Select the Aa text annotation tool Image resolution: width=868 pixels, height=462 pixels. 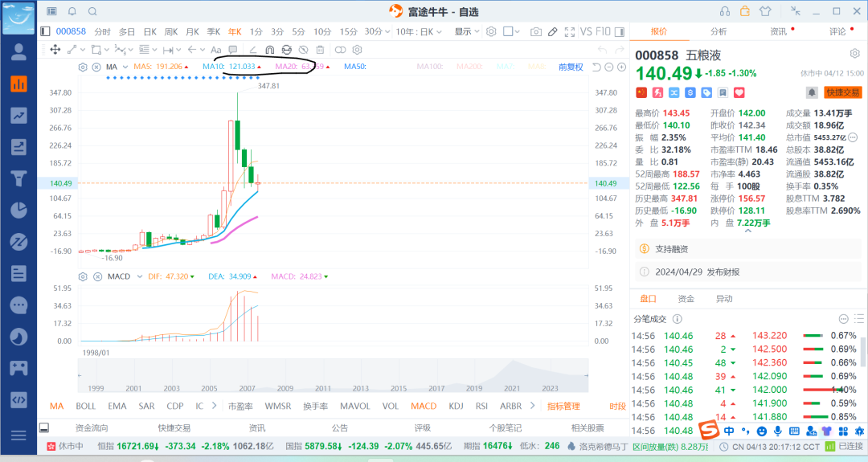pos(216,50)
